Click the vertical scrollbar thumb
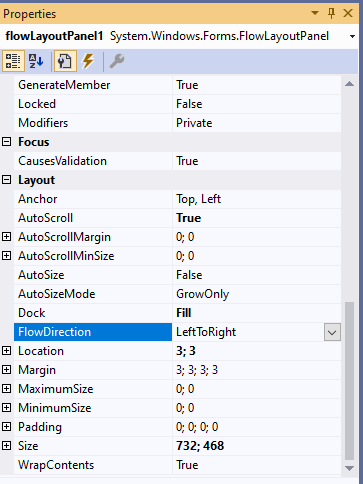The height and width of the screenshot is (484, 363). (349, 381)
